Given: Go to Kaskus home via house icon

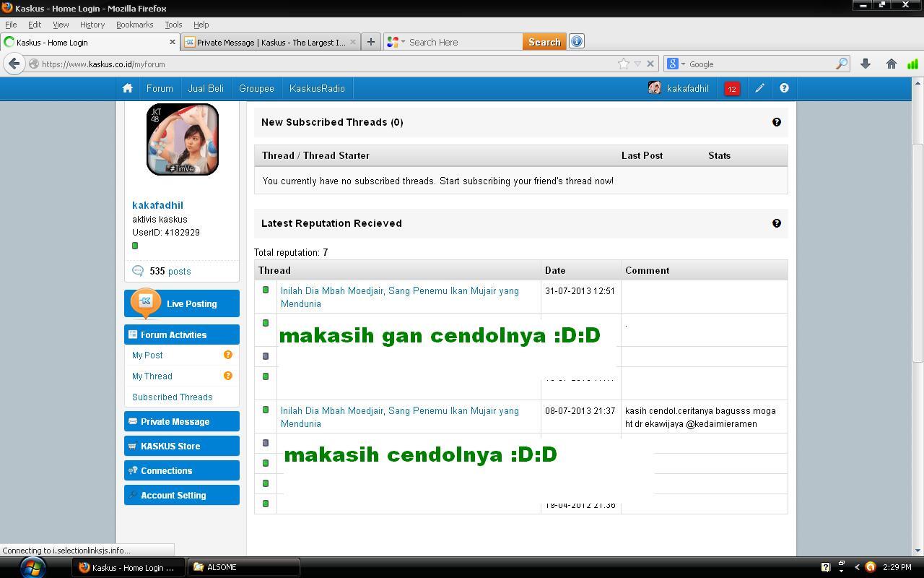Looking at the screenshot, I should coord(128,88).
